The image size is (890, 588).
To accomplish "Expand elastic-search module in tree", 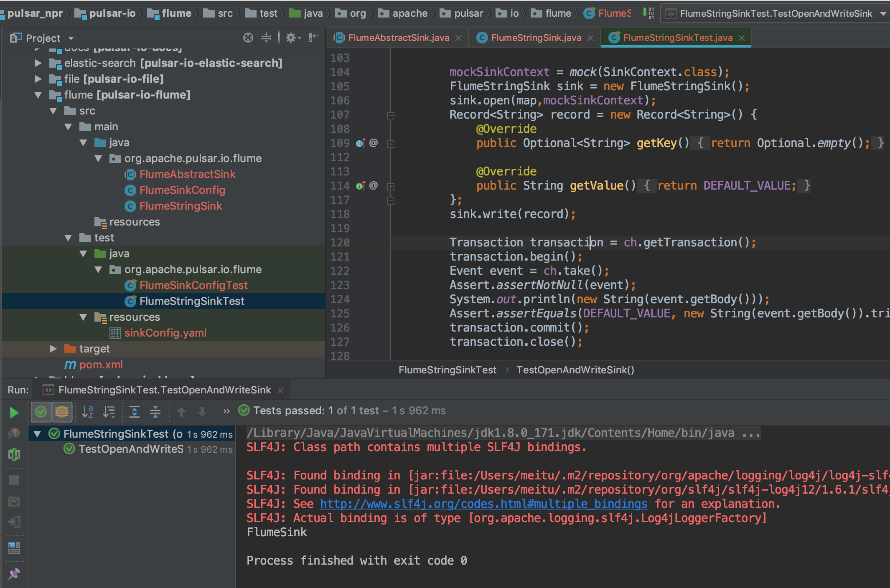I will tap(38, 63).
